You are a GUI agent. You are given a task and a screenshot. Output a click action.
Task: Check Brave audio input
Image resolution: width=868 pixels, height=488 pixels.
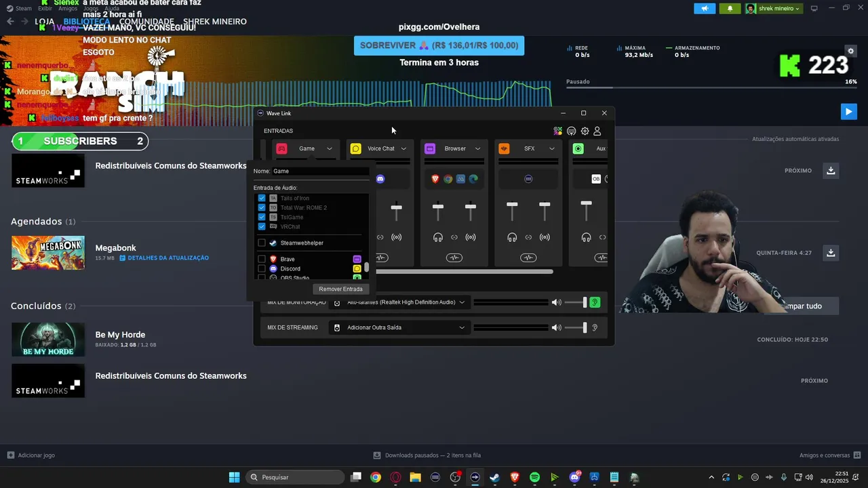[x=262, y=259]
